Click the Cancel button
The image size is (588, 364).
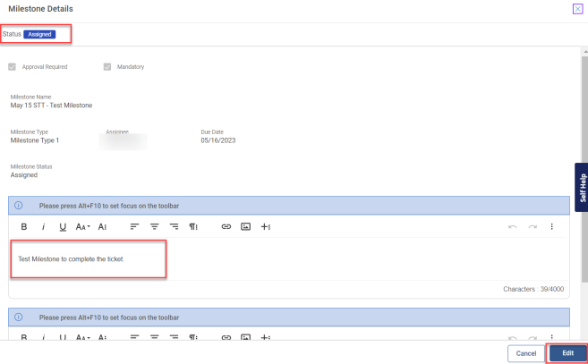tap(525, 353)
